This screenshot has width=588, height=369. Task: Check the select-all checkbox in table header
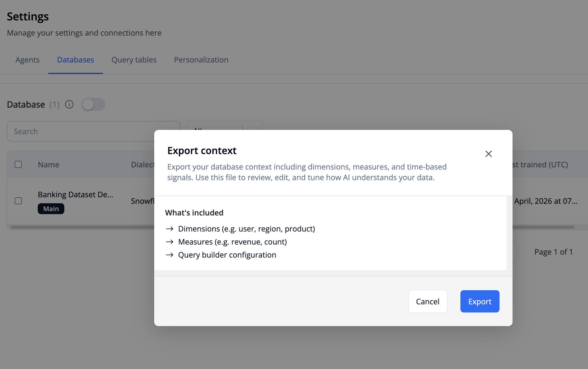click(18, 164)
